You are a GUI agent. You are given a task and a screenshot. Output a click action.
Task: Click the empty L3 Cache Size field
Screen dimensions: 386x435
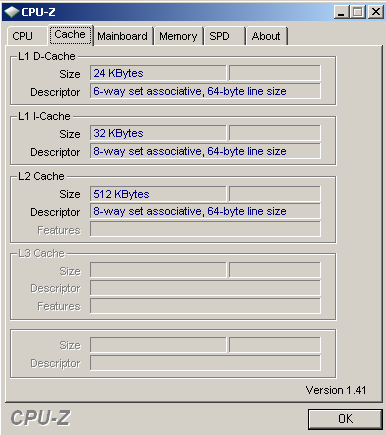pyautogui.click(x=158, y=270)
